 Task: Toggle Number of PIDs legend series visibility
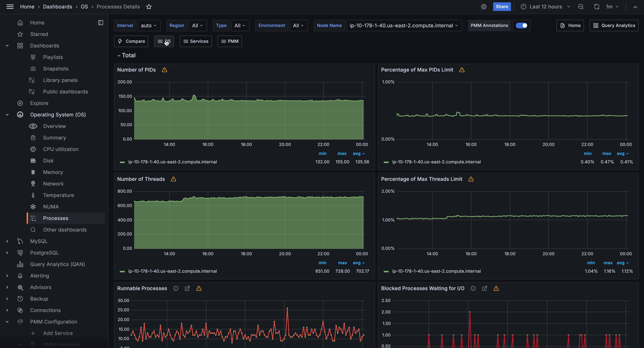[x=172, y=162]
